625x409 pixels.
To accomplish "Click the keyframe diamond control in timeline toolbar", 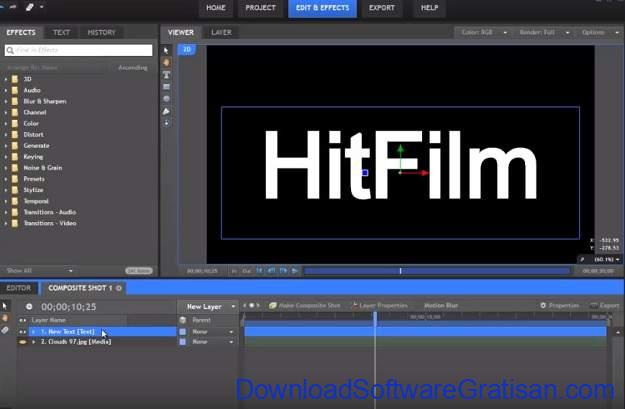I will tap(252, 306).
